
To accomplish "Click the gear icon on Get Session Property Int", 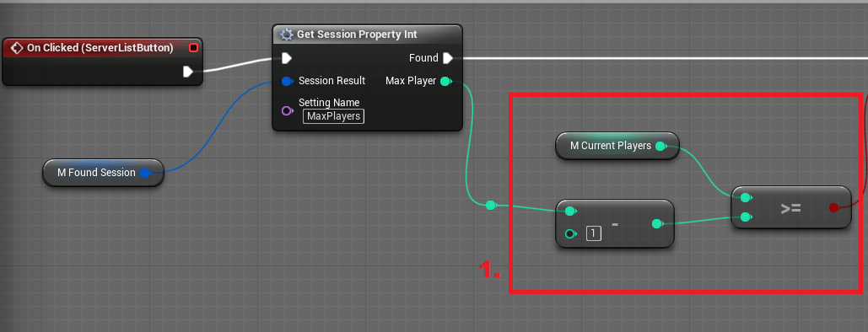I will (286, 35).
